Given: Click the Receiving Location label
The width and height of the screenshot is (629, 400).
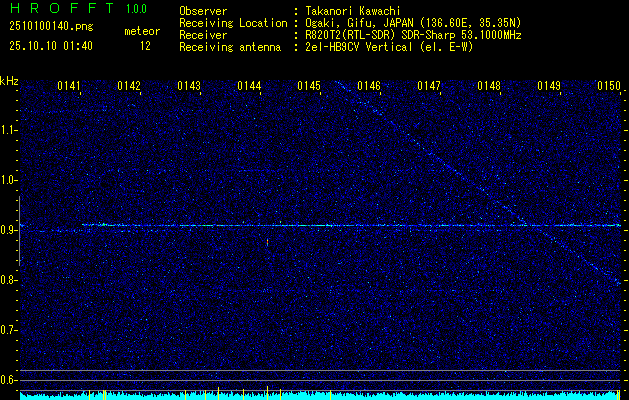Looking at the screenshot, I should pyautogui.click(x=233, y=23).
